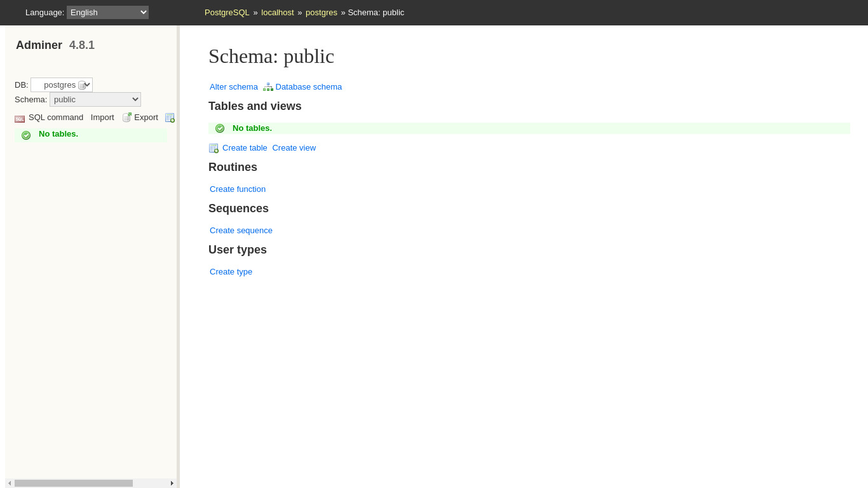Click the Create view link
Image resolution: width=868 pixels, height=488 pixels.
pos(294,148)
